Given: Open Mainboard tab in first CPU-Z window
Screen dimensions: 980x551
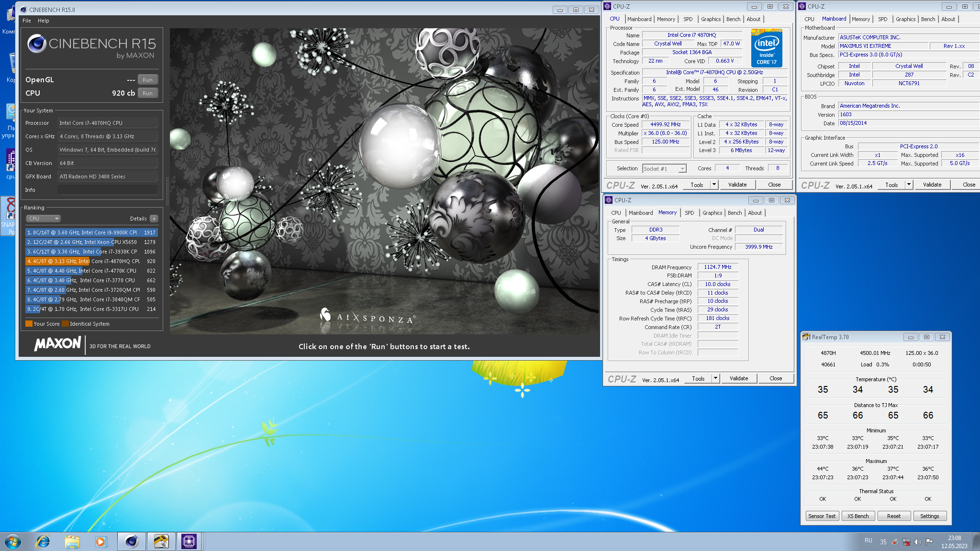Looking at the screenshot, I should [639, 19].
